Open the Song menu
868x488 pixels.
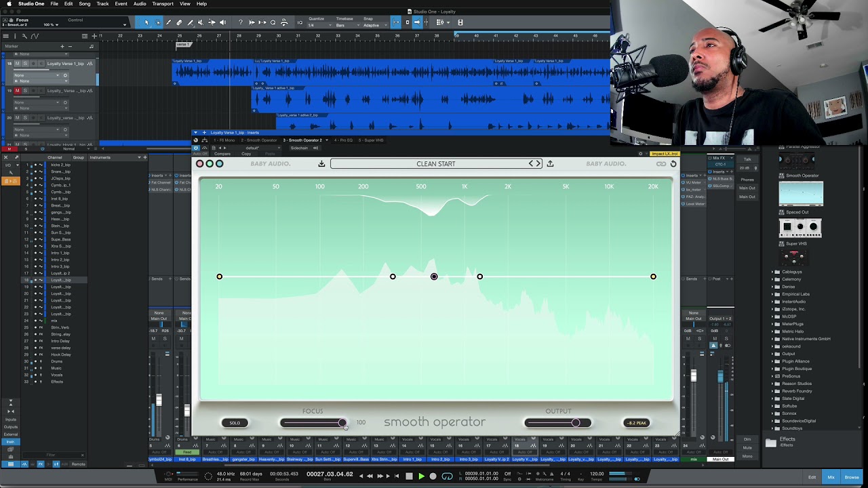[x=85, y=4]
